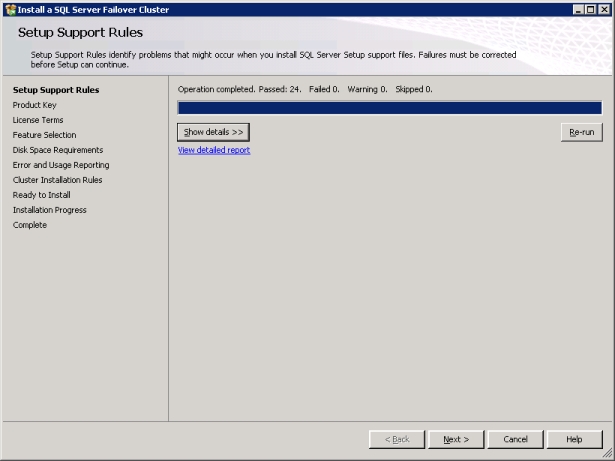The image size is (615, 461).
Task: Maximize the installer window
Action: [x=591, y=10]
